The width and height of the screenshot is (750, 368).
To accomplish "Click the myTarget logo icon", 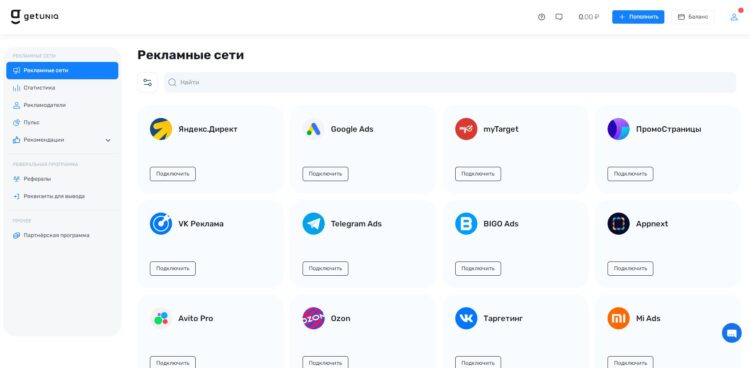I will point(466,129).
